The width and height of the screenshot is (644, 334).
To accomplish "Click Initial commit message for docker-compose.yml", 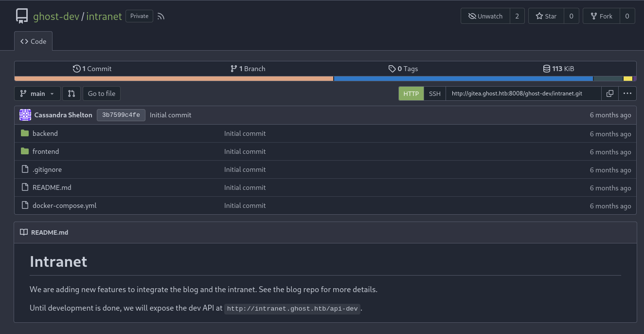I will click(245, 205).
